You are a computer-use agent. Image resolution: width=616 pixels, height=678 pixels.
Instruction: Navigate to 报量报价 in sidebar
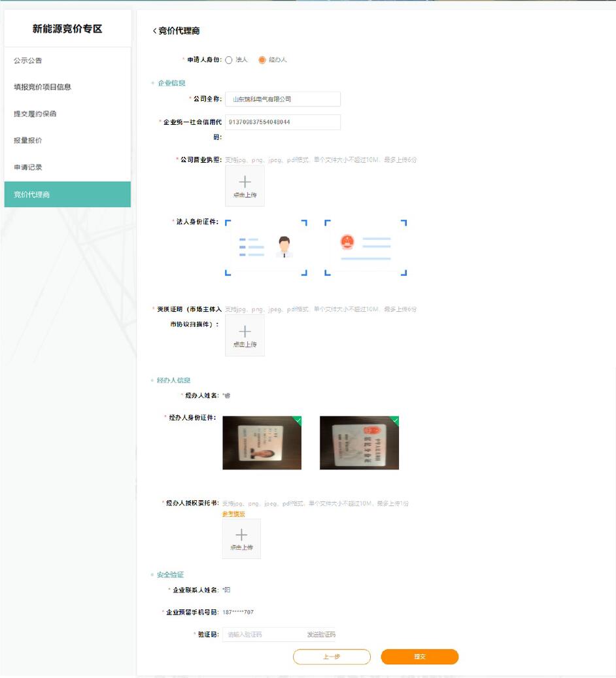coord(28,141)
